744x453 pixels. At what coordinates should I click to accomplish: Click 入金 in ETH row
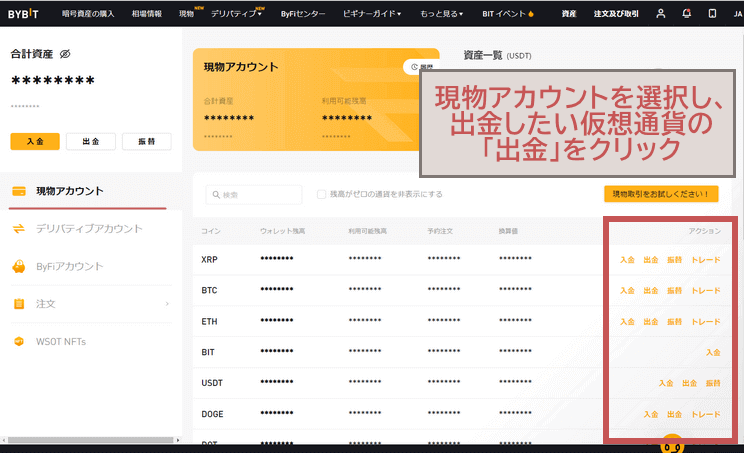click(627, 322)
